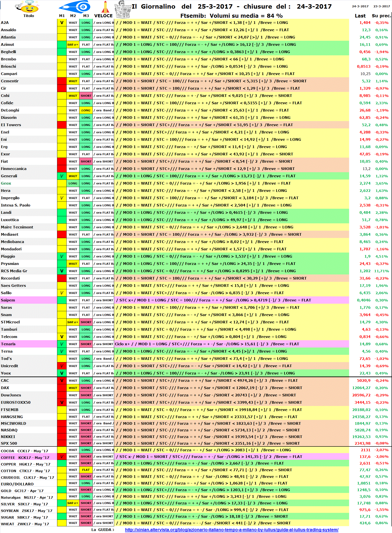This screenshot has width=392, height=533.
Task: Click the red M1 cell for Cementir
Action: click(62, 81)
